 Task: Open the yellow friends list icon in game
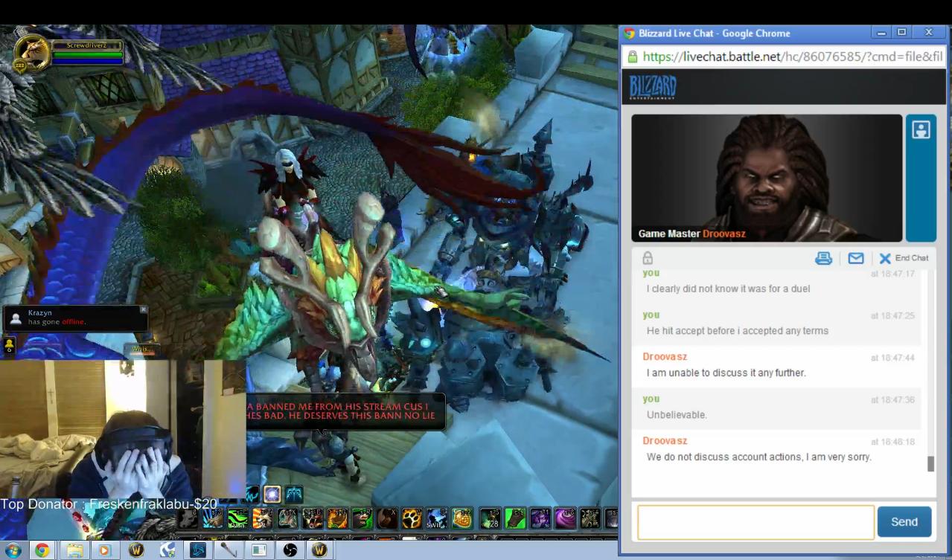[x=9, y=345]
